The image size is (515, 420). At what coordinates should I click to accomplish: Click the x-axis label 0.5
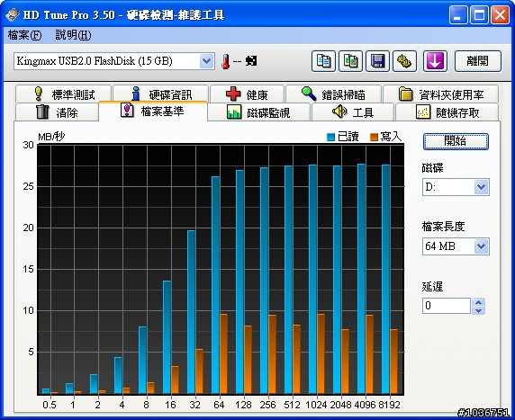click(x=50, y=405)
